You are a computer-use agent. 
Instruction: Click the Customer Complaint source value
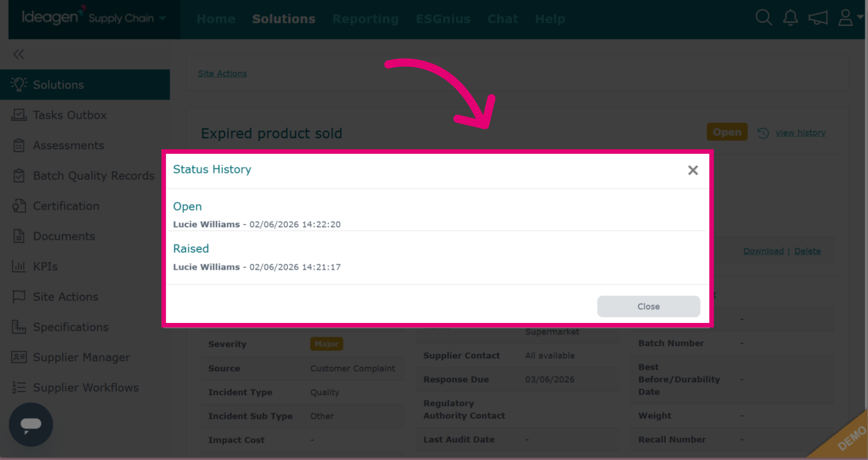(x=353, y=368)
